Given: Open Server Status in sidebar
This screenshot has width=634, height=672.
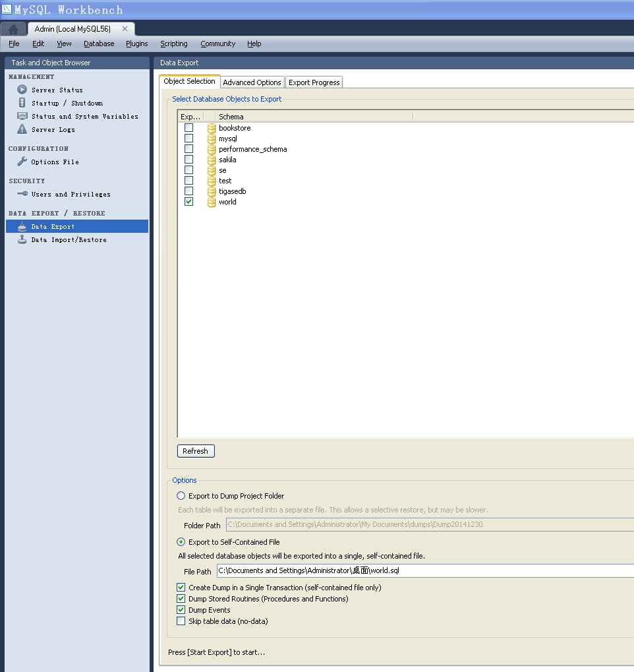Looking at the screenshot, I should click(57, 90).
